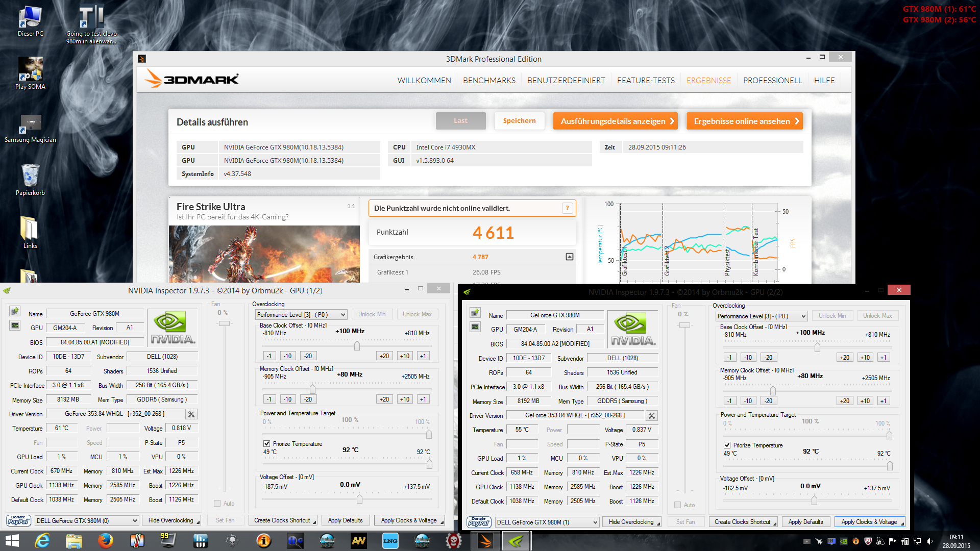
Task: Open the Links folder on desktop
Action: [x=30, y=233]
